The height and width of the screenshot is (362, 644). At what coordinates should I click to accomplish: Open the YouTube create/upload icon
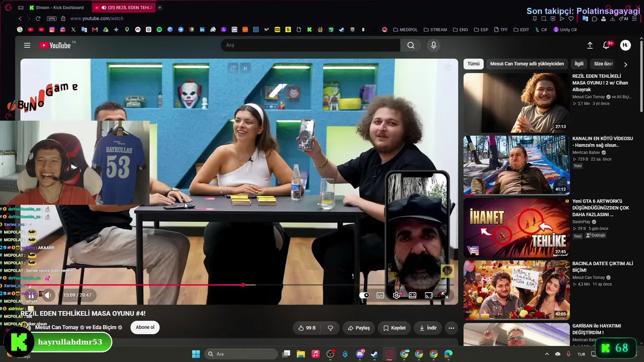tap(590, 45)
